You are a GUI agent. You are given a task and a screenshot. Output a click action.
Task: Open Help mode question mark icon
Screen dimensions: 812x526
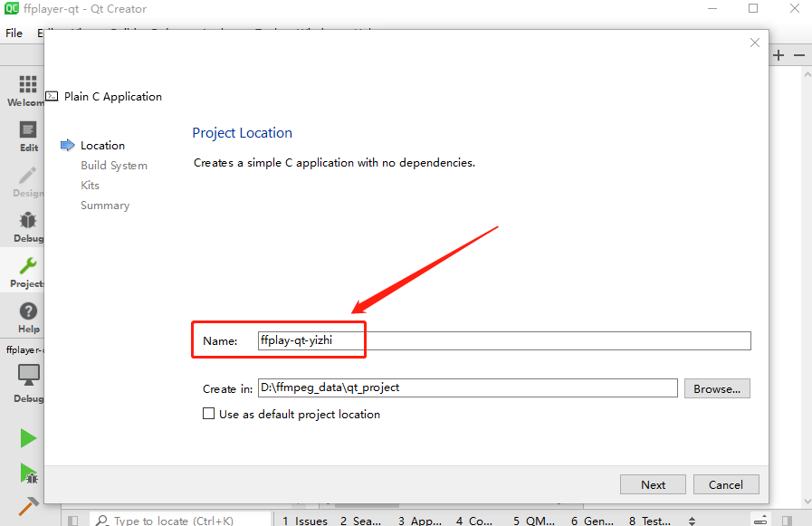coord(28,311)
